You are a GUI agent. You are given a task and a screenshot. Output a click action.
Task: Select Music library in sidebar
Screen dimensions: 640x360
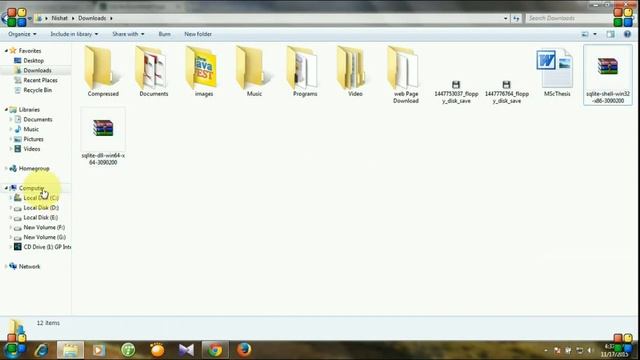point(31,129)
